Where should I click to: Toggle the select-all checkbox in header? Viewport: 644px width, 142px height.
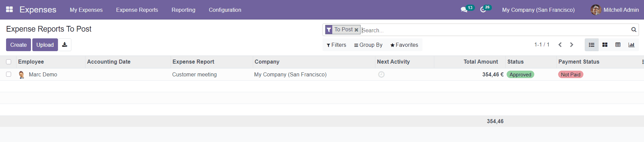(9, 62)
